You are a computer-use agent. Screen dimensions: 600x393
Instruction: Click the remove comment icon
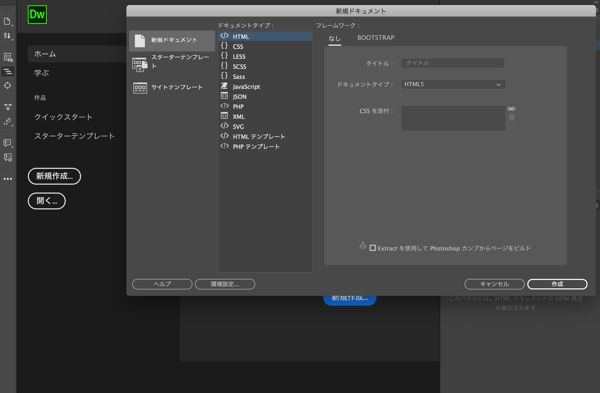click(x=8, y=157)
